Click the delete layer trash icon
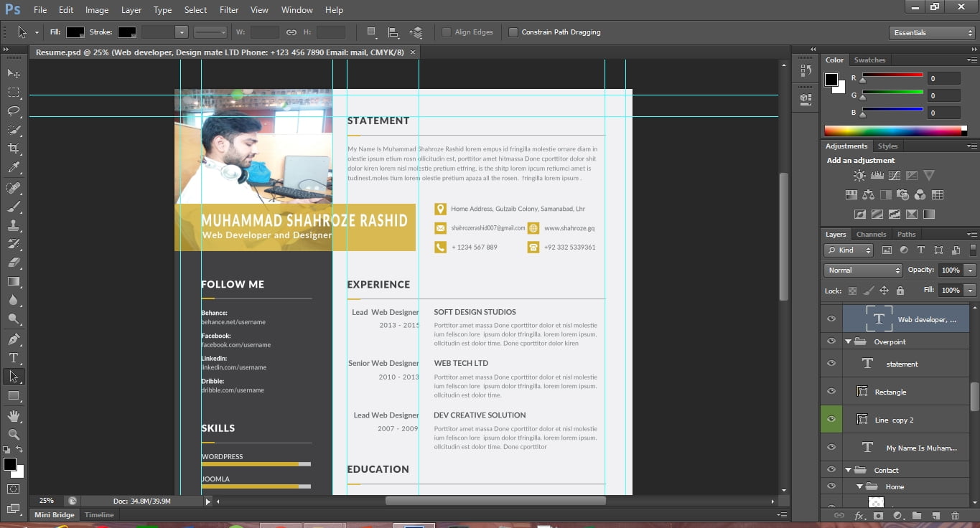980x528 pixels. (955, 516)
